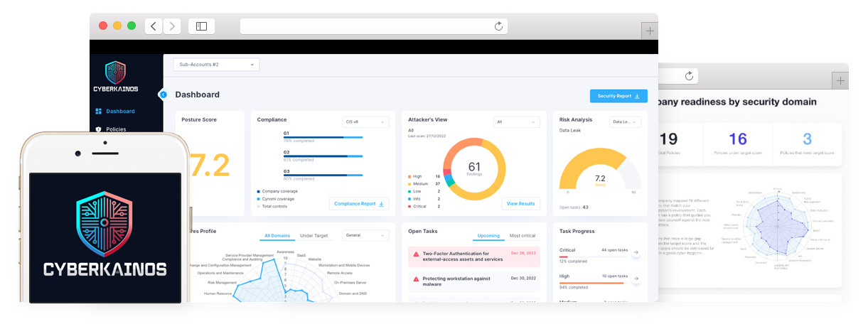Click the Critical task progress bar

click(593, 257)
